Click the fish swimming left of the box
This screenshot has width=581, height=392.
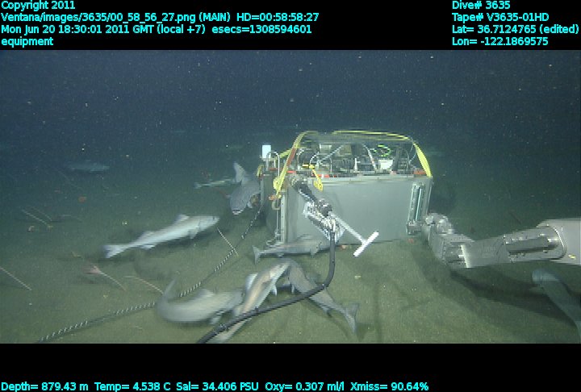tap(161, 235)
